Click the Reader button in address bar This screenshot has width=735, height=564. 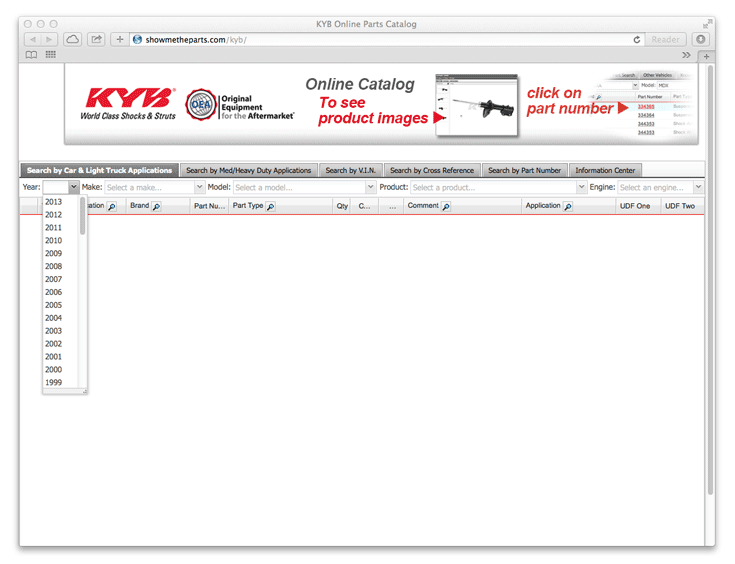666,39
